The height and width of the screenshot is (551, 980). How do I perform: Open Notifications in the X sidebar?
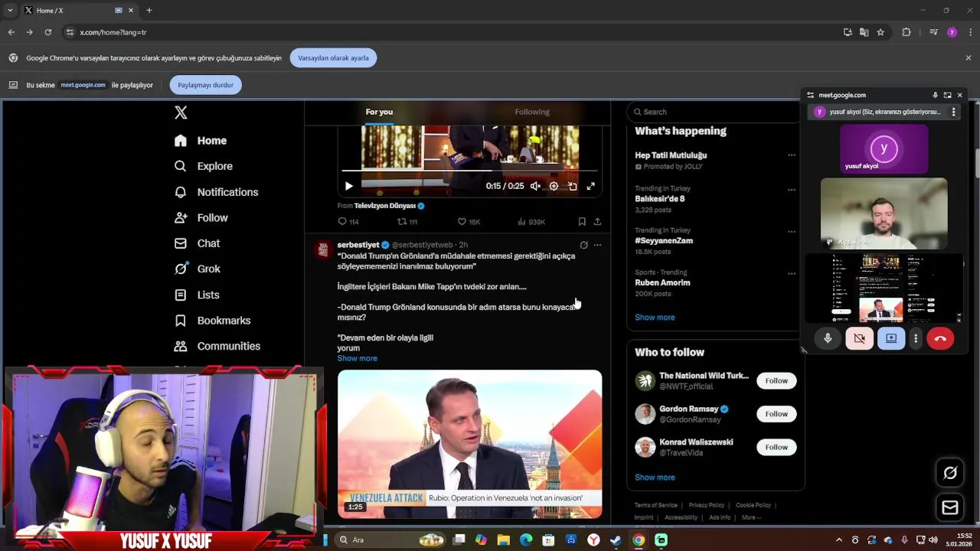[x=217, y=192]
